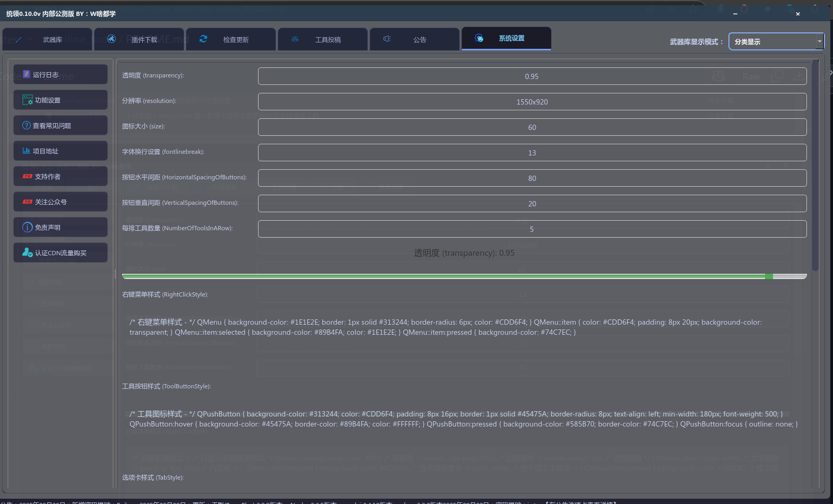This screenshot has height=504, width=833.
Task: Click the info icon beside 免责声明
Action: 27,227
